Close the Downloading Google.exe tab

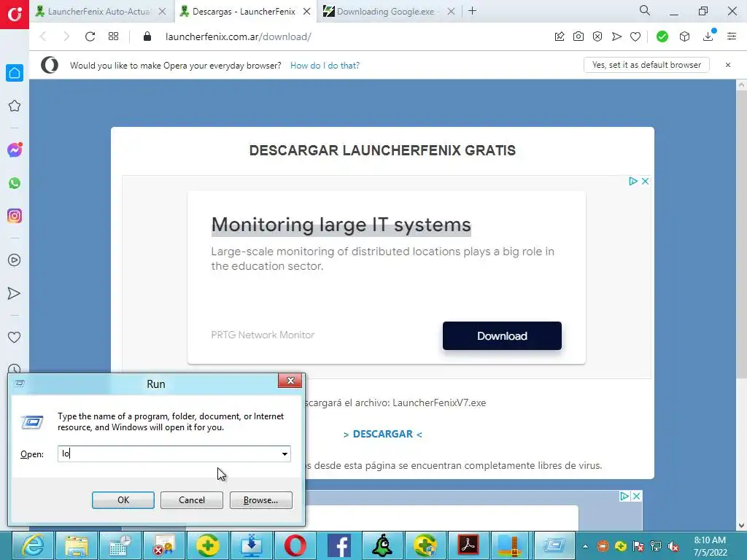pos(451,12)
